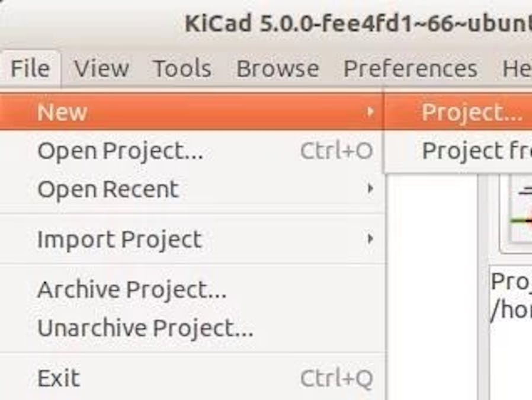
Task: Exit KiCad via the Exit entry
Action: (x=59, y=378)
